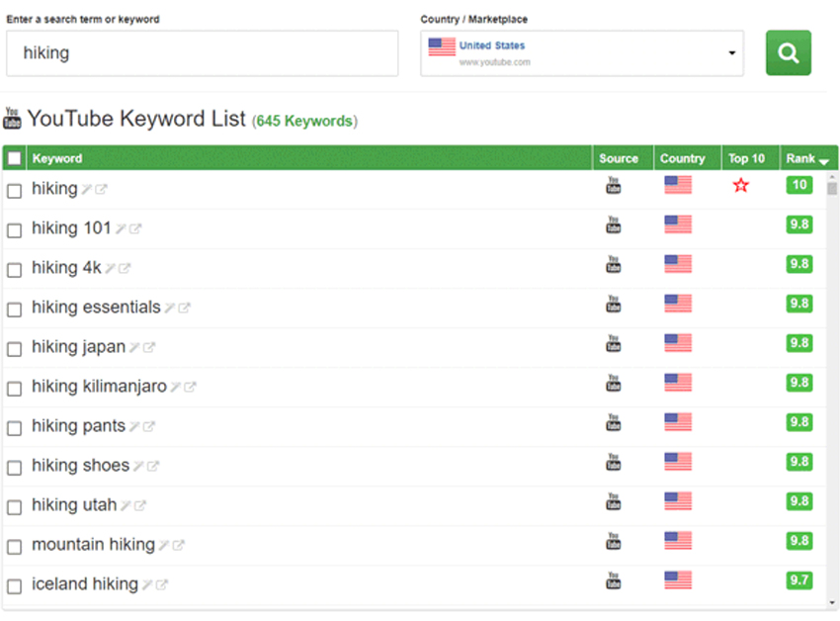Screen dimensions: 840x621
Task: Click the green rank badge showing 10
Action: point(798,184)
